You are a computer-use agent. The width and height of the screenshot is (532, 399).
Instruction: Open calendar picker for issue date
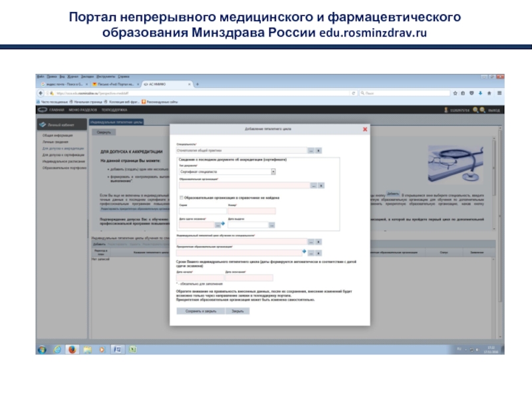(271, 225)
